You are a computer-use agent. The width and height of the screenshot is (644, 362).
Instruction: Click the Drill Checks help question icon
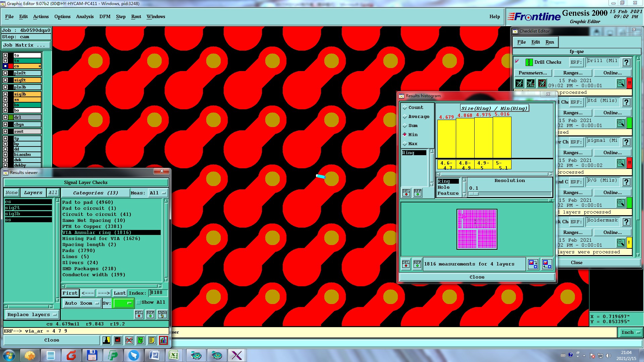pos(626,62)
